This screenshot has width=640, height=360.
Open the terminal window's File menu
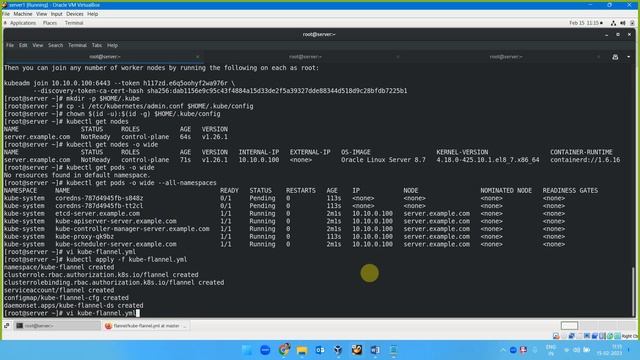coord(10,45)
